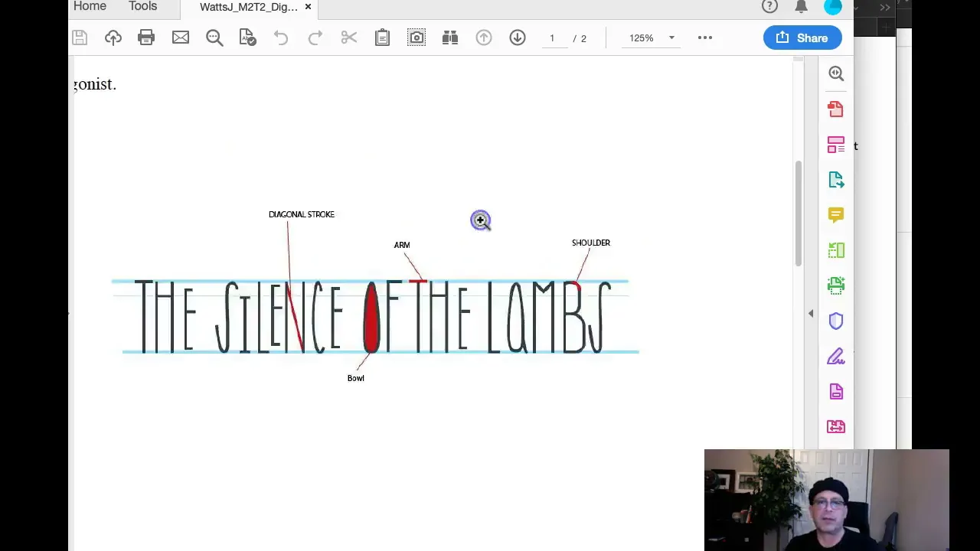The image size is (980, 551).
Task: Switch to the Tools tab
Action: coord(142,6)
